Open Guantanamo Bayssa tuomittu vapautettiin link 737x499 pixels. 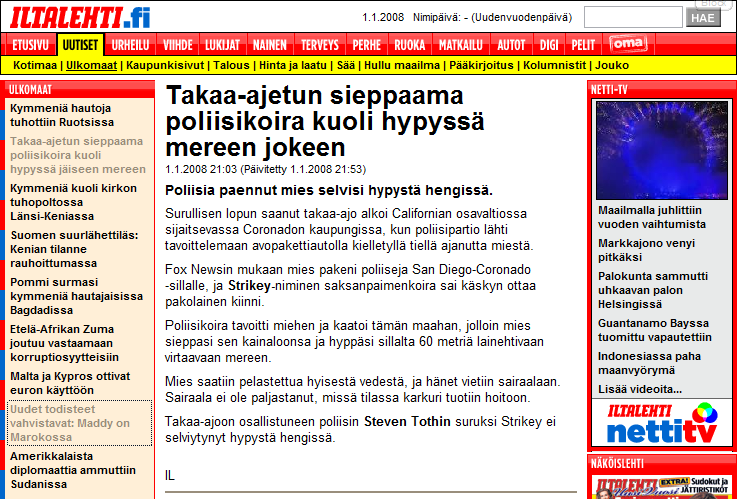(x=655, y=330)
